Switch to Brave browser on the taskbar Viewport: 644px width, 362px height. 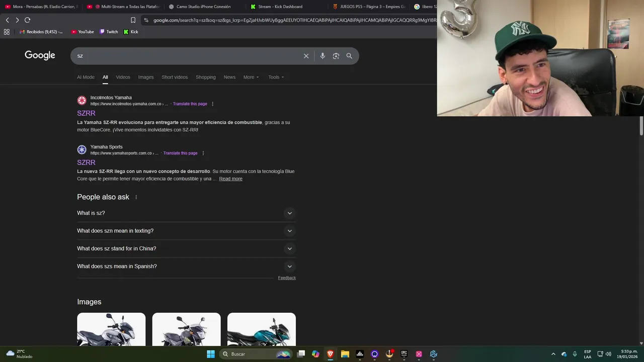coord(330,354)
